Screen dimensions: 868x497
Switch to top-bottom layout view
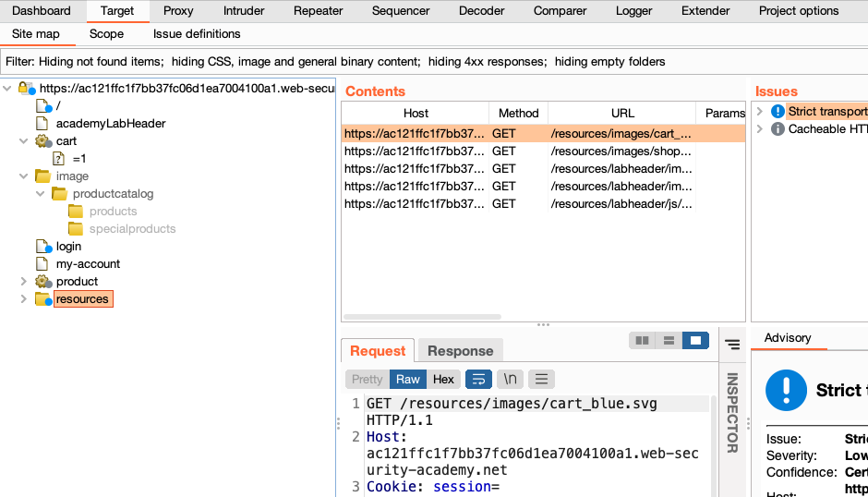point(669,340)
